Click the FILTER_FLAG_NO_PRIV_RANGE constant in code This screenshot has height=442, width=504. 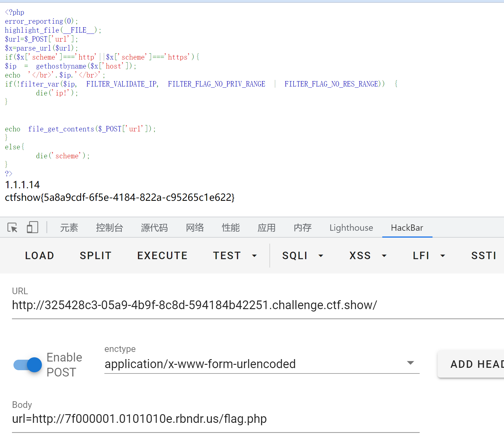(x=217, y=84)
